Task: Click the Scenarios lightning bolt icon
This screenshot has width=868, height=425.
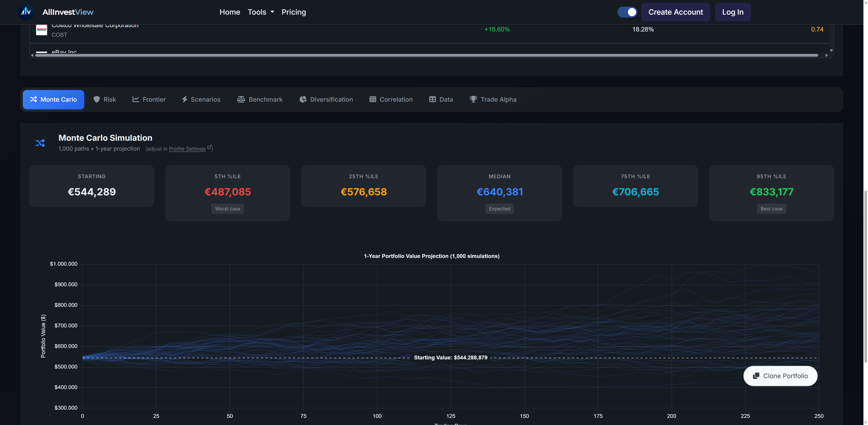Action: point(185,99)
